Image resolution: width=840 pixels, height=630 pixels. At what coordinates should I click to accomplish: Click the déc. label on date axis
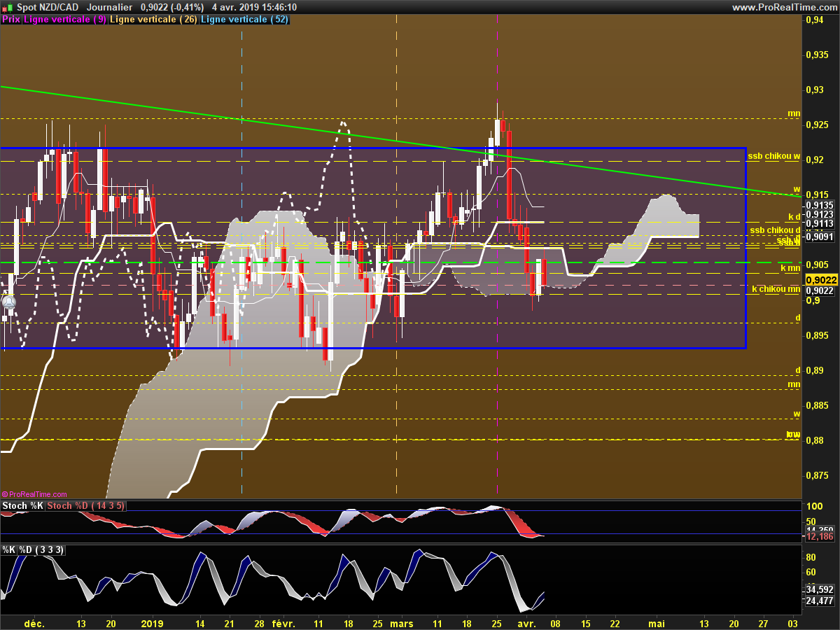(x=34, y=623)
